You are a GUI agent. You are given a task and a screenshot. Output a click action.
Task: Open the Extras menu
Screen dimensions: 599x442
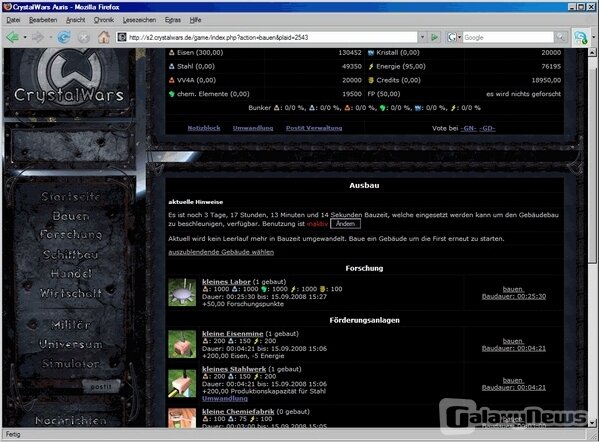point(173,20)
